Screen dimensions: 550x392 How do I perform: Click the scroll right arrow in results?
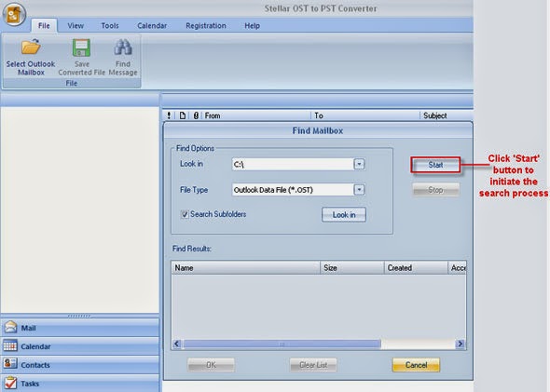pos(460,344)
